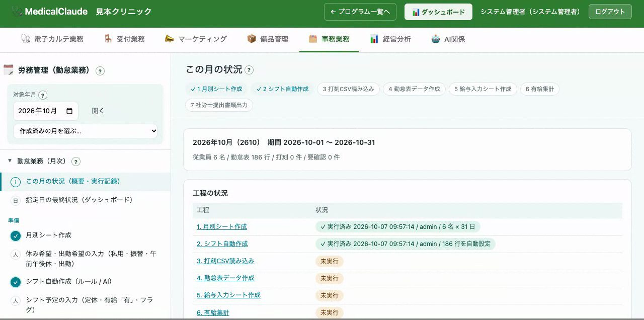This screenshot has width=644, height=320.
Task: Go to the マーケティング tab
Action: 196,39
